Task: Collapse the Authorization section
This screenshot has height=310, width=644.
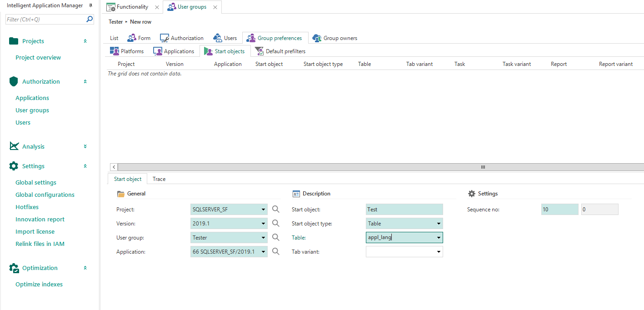Action: tap(85, 81)
